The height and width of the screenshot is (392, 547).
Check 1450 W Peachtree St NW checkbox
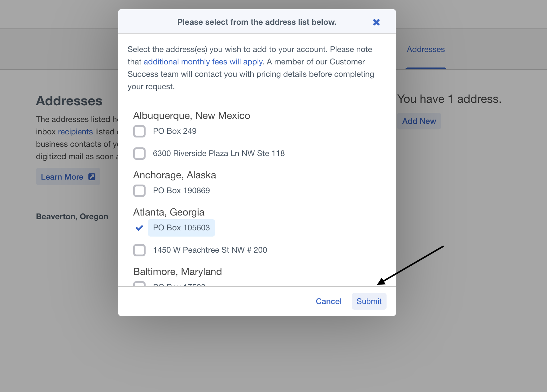[139, 250]
